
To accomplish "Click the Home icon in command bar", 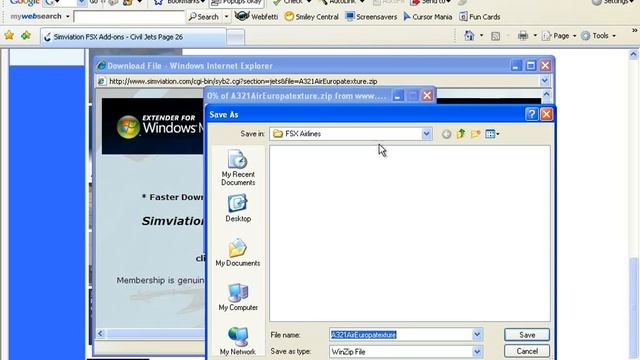I will [469, 36].
